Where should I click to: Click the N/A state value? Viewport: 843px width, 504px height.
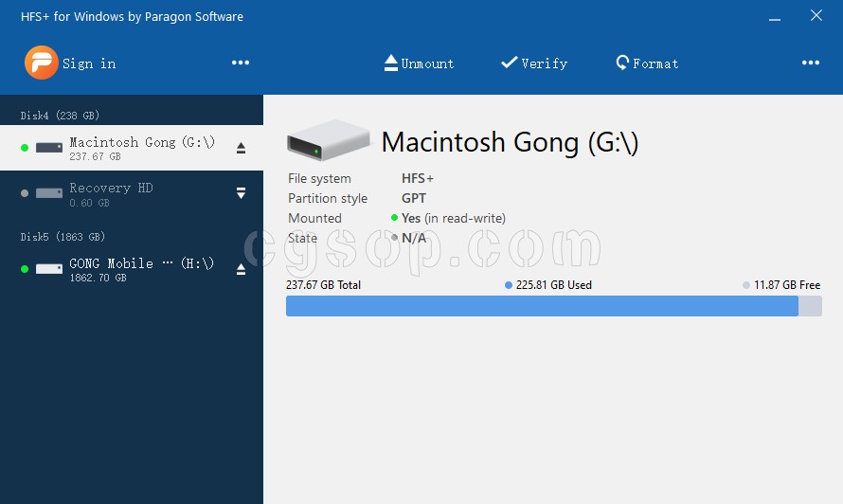pyautogui.click(x=413, y=238)
